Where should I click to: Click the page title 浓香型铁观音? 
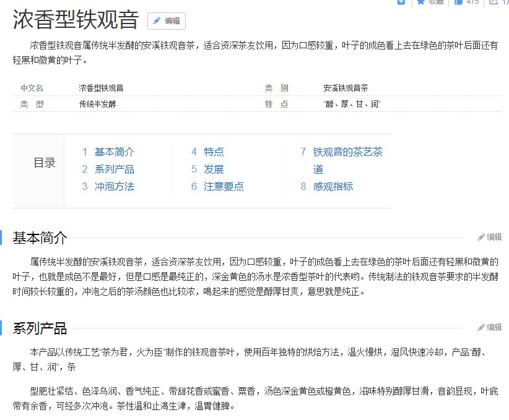click(x=76, y=19)
